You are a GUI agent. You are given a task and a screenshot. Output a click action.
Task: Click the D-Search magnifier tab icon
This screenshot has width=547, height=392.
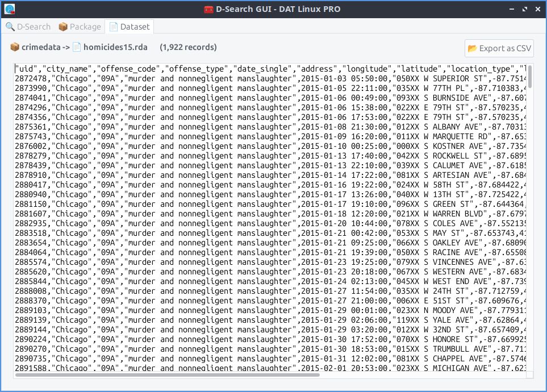pos(10,27)
